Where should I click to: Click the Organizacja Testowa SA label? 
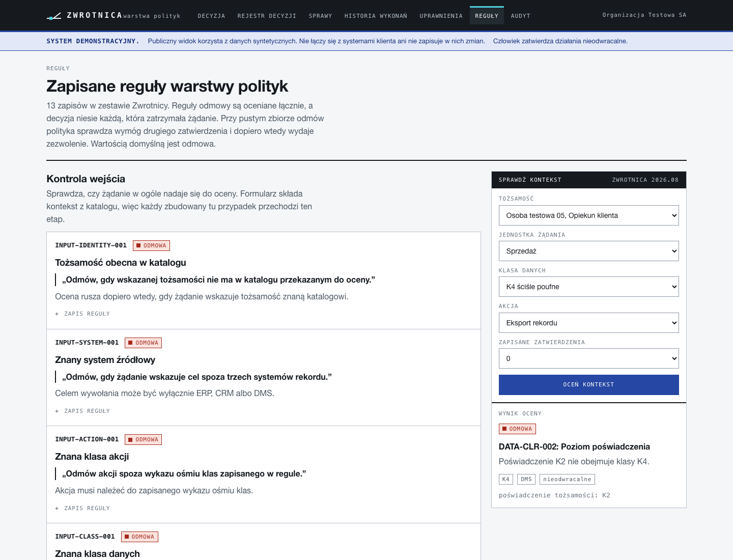644,15
